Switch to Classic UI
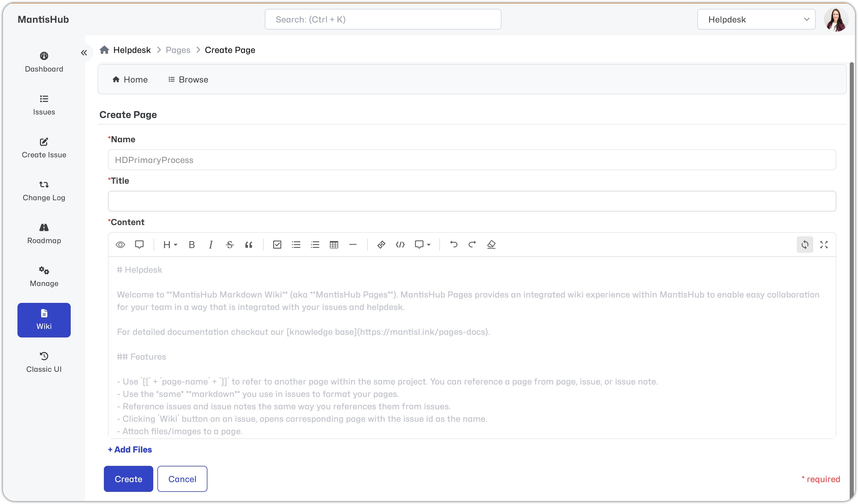 pos(44,362)
